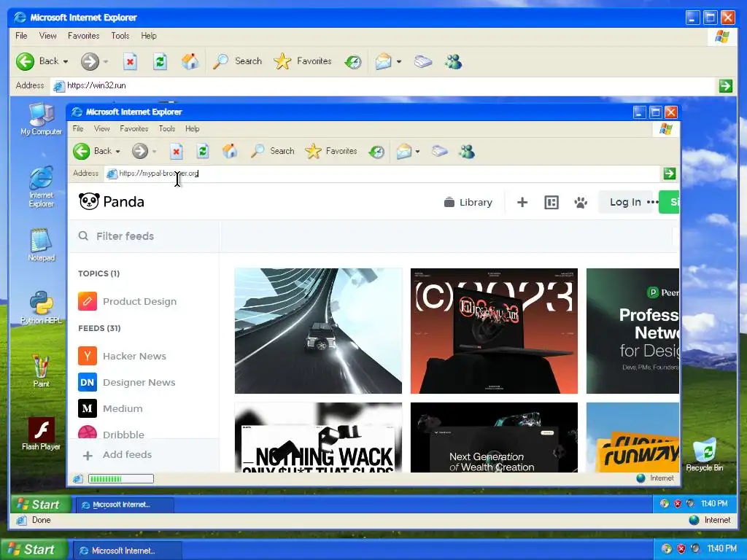747x560 pixels.
Task: Open the Library link in Panda header
Action: (x=468, y=203)
